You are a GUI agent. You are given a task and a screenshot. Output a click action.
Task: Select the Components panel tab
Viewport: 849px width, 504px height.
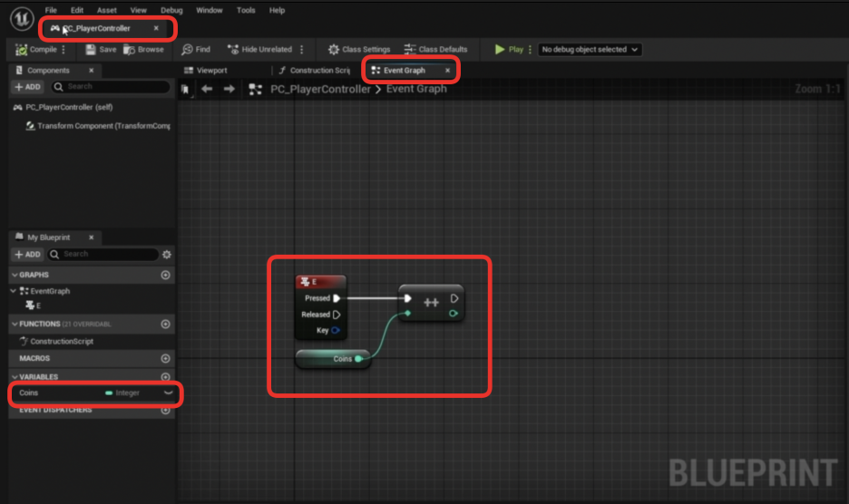pos(48,71)
